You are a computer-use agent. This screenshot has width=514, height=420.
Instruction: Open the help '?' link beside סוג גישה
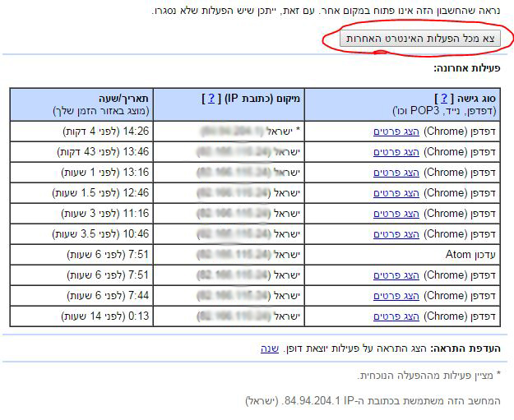pos(444,99)
